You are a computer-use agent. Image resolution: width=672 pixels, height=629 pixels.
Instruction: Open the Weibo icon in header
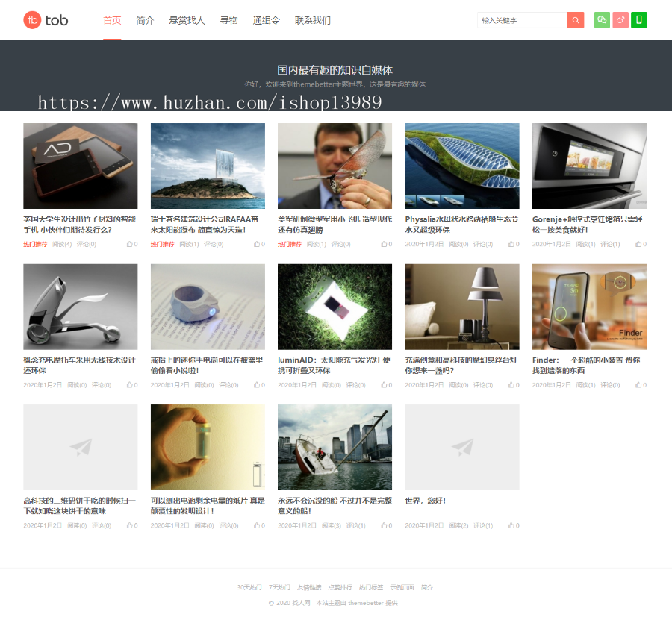(x=620, y=20)
